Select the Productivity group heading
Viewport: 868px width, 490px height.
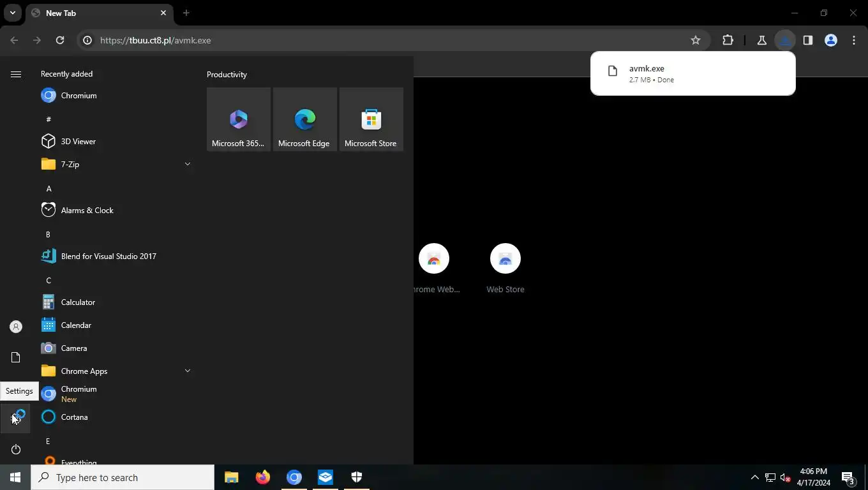click(x=227, y=75)
